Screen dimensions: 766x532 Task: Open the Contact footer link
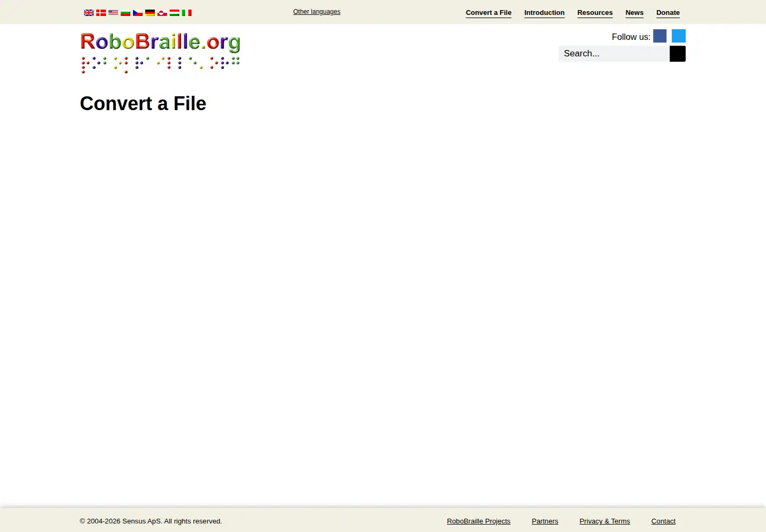point(663,521)
